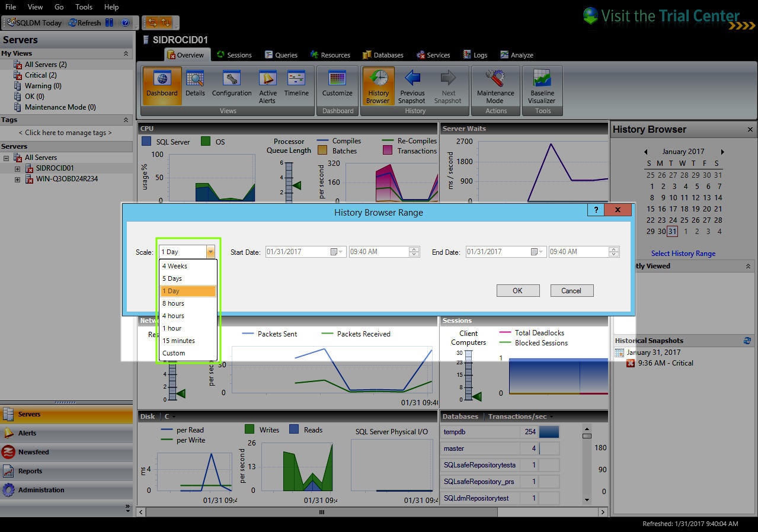This screenshot has height=532, width=758.
Task: Go to Previous Snapshot
Action: pyautogui.click(x=412, y=86)
